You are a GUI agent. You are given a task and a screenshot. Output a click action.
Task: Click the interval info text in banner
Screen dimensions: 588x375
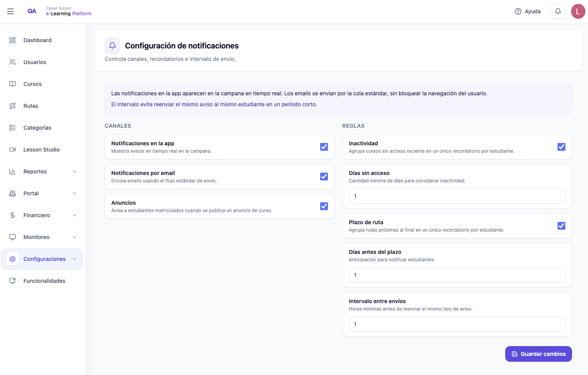click(x=214, y=104)
